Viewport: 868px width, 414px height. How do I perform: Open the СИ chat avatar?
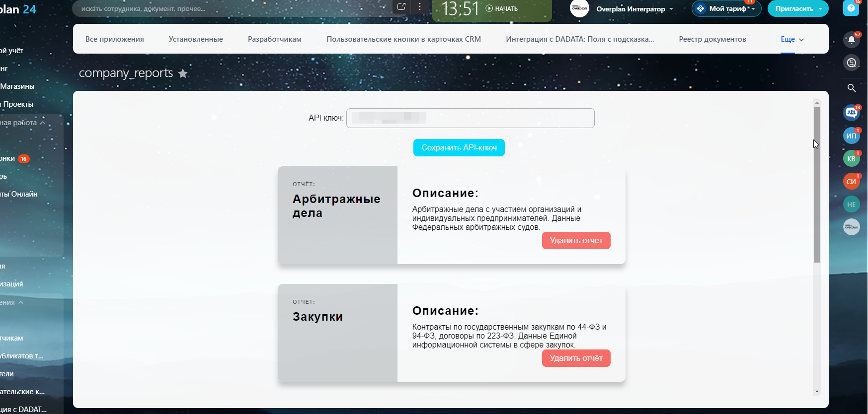coord(851,182)
